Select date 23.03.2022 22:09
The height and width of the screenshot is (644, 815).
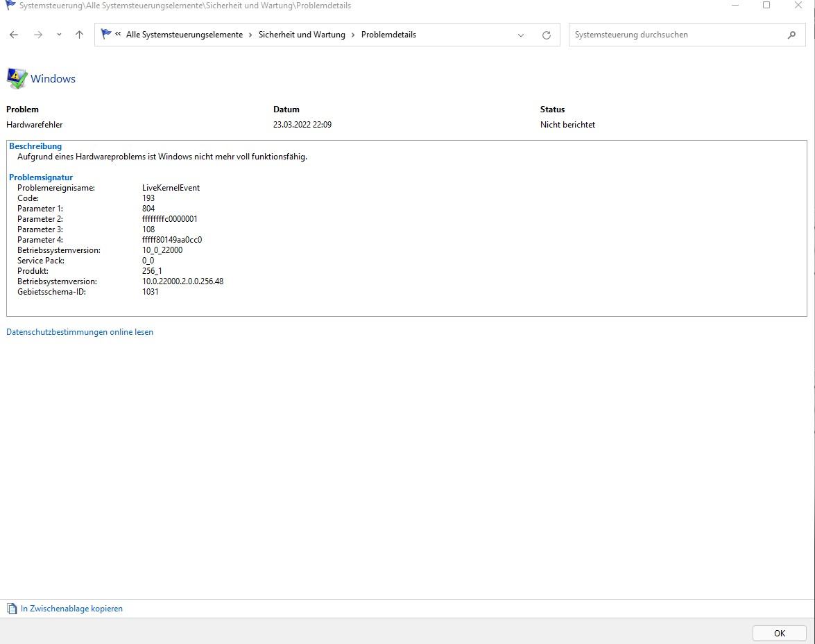click(302, 125)
